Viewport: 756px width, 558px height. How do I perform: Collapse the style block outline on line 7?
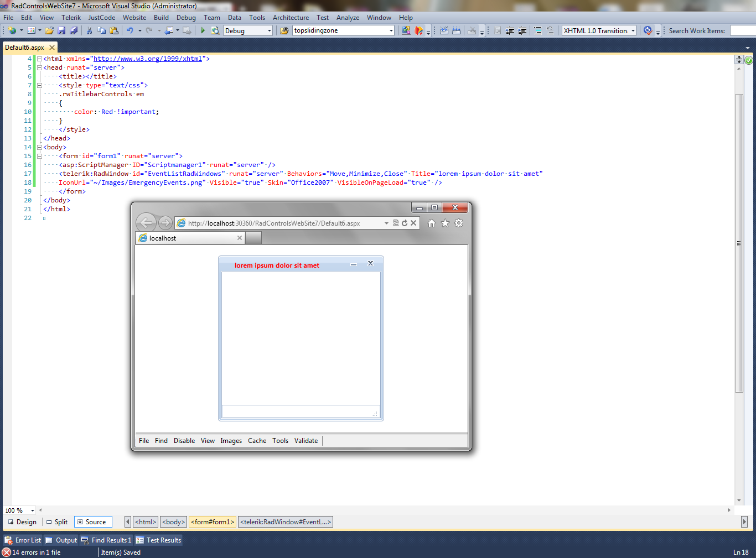[39, 85]
